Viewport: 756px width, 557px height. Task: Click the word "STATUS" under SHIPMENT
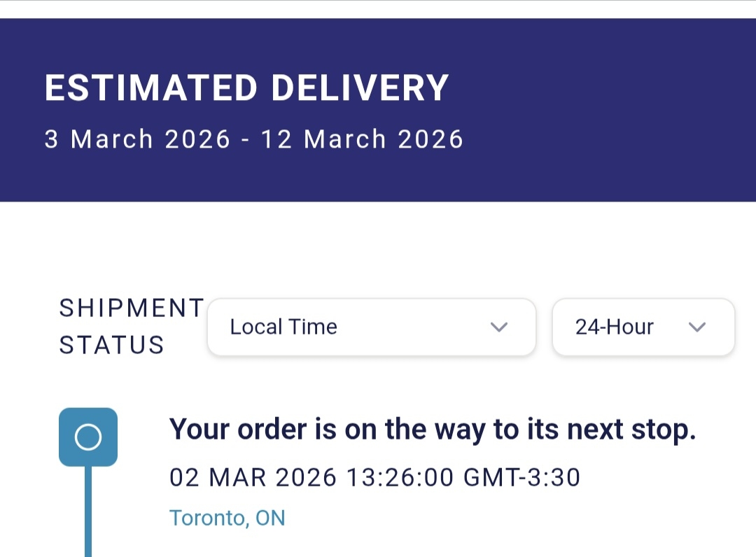tap(112, 345)
